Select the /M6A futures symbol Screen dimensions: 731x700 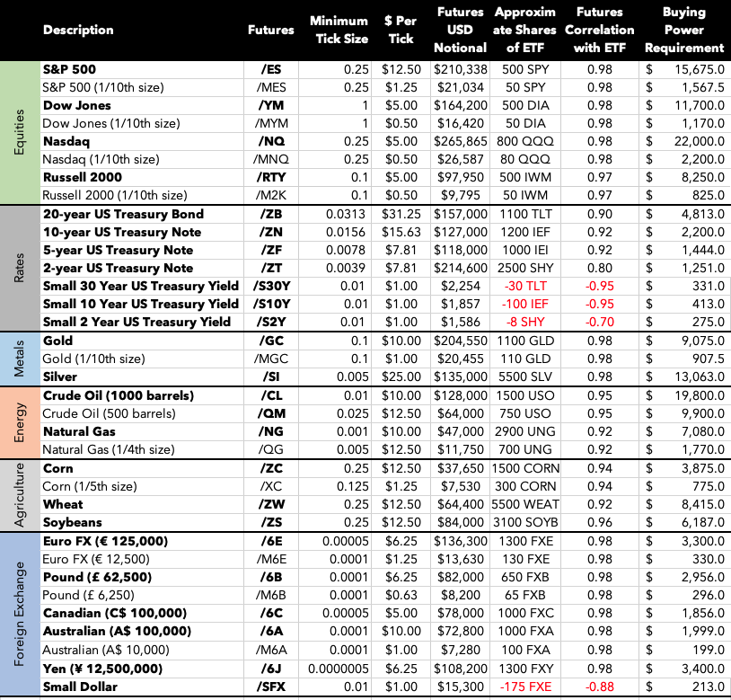coord(271,650)
